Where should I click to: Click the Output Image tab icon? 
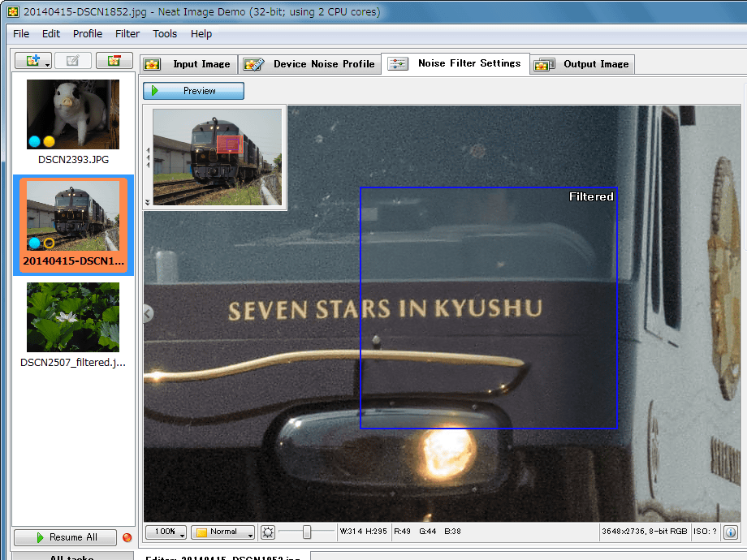click(545, 64)
